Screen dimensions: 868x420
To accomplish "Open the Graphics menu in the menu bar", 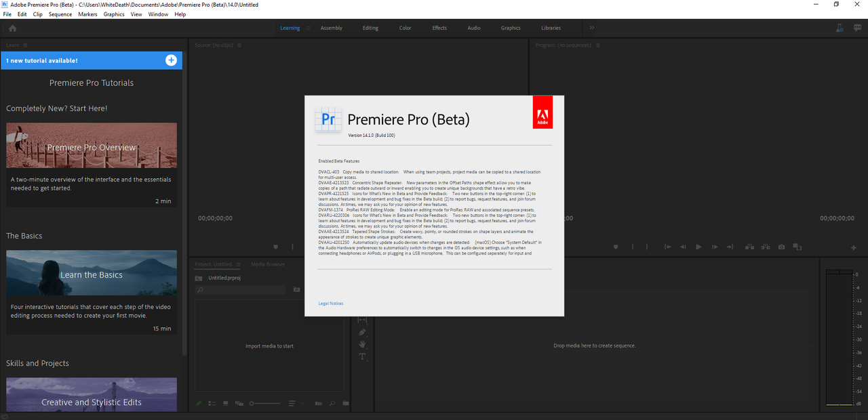I will pos(114,14).
